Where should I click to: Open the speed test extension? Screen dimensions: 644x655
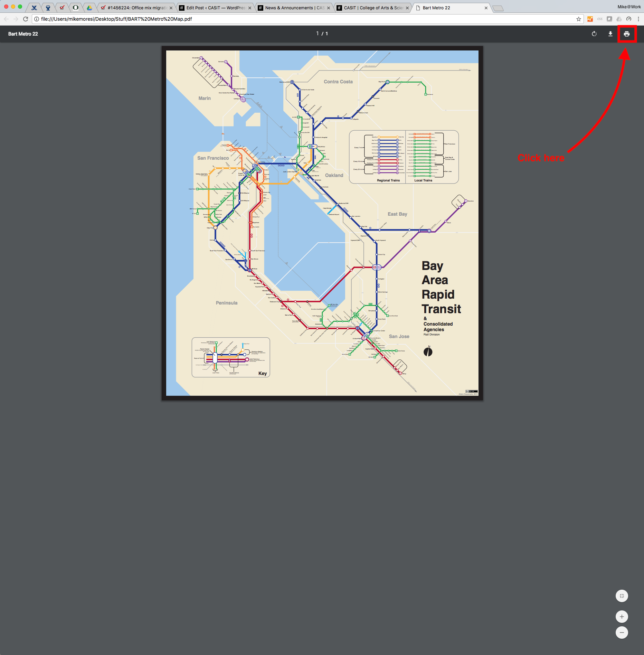click(629, 19)
